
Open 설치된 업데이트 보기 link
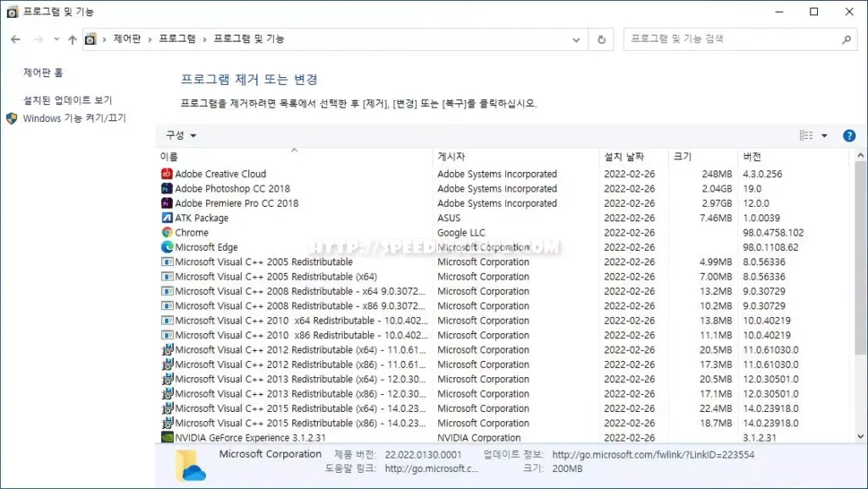coord(68,100)
